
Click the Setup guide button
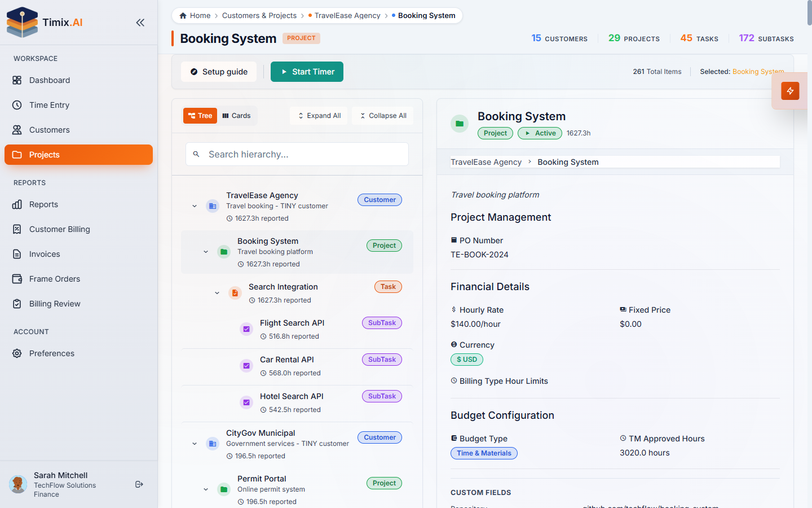coord(219,72)
